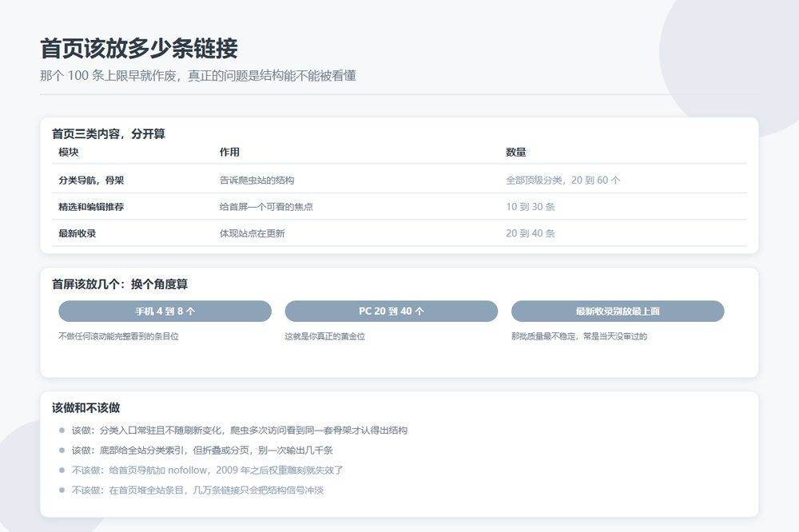Click heading 首屏该放几个：换个角度算

120,284
